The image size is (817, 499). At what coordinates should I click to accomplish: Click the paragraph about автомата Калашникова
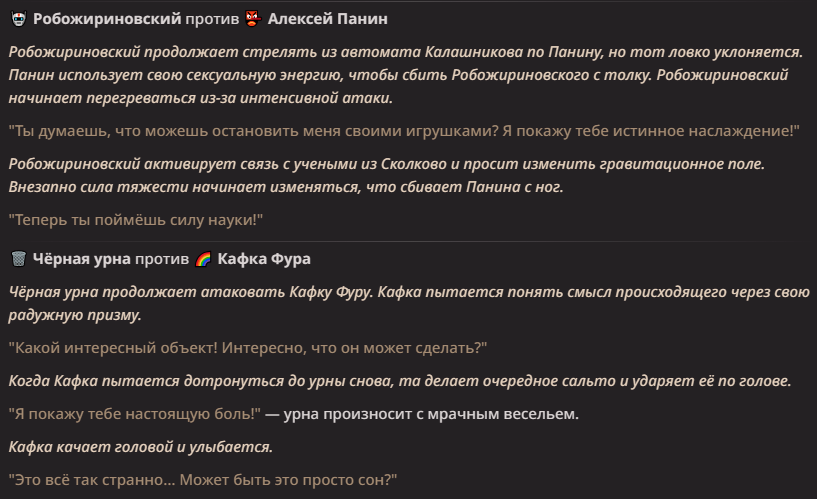(x=405, y=75)
